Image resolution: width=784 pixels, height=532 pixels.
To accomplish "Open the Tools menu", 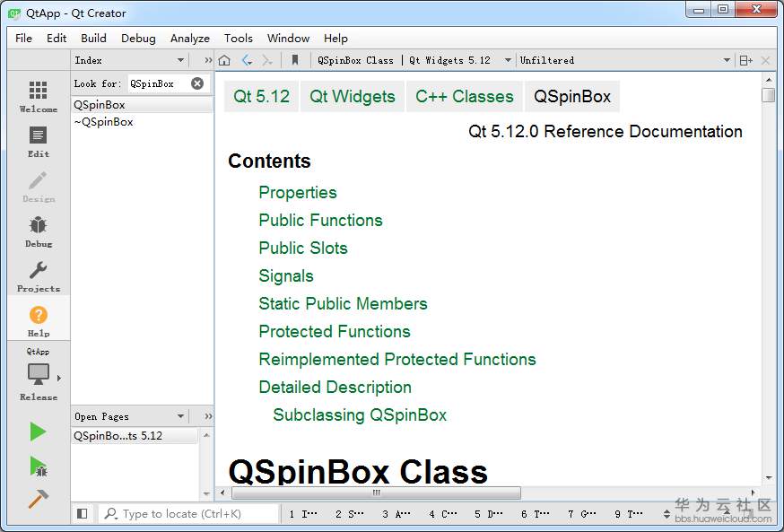I will [x=238, y=38].
